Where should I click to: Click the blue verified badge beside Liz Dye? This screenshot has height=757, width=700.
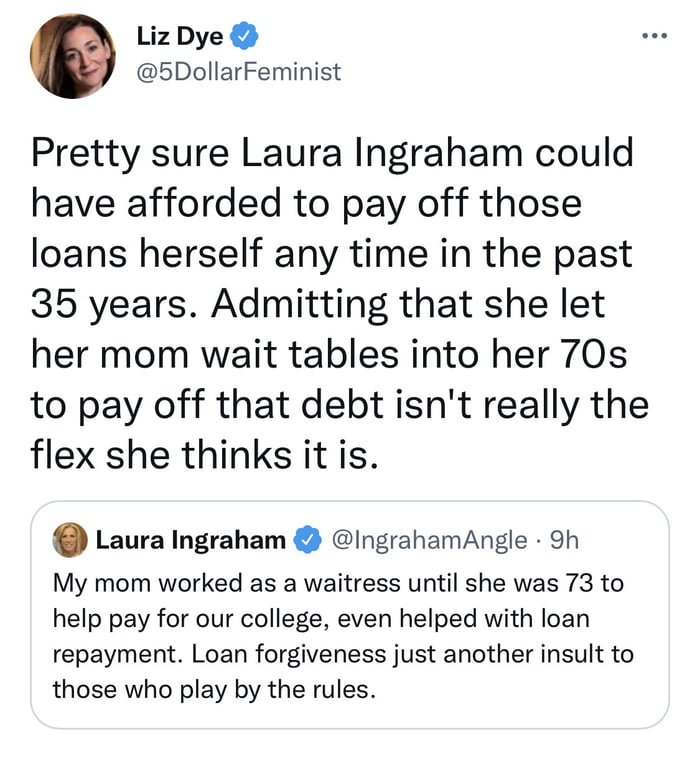click(246, 39)
